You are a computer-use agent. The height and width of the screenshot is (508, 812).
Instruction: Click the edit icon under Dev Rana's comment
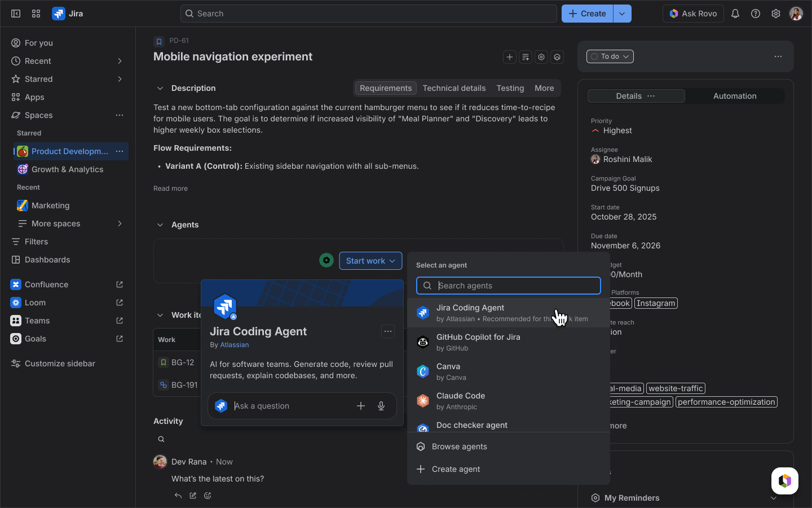tap(193, 496)
